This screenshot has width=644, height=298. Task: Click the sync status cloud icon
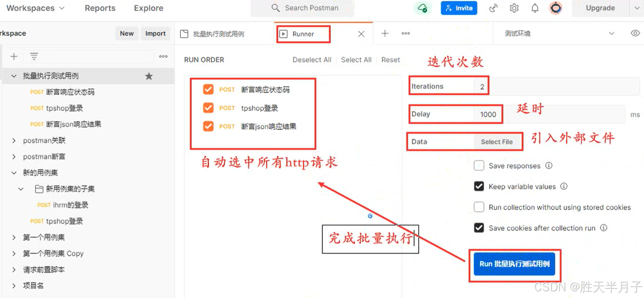422,8
